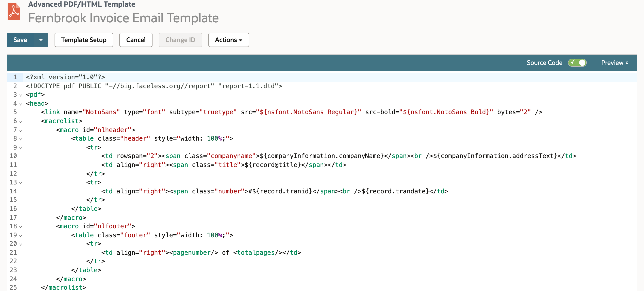Click the Advanced PDF/HTML Template heading
Viewport: 644px width, 291px height.
81,4
